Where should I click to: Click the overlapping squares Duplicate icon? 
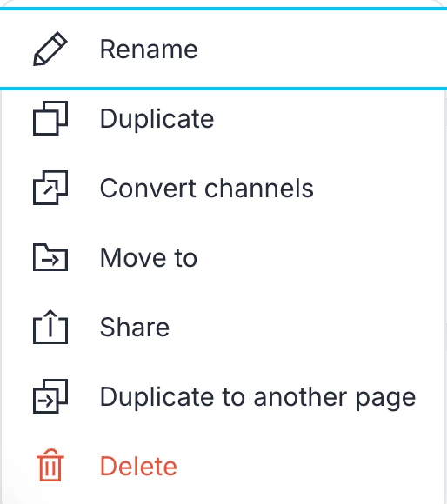coord(50,118)
